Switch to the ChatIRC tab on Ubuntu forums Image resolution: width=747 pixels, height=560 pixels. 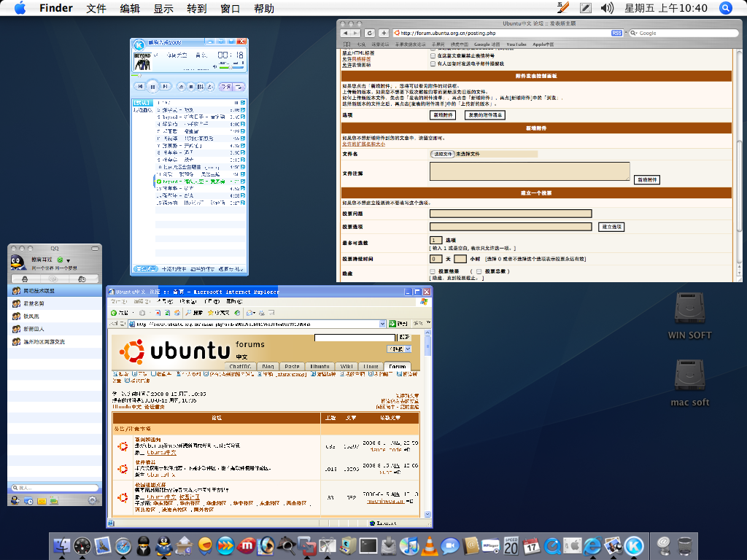tap(239, 366)
